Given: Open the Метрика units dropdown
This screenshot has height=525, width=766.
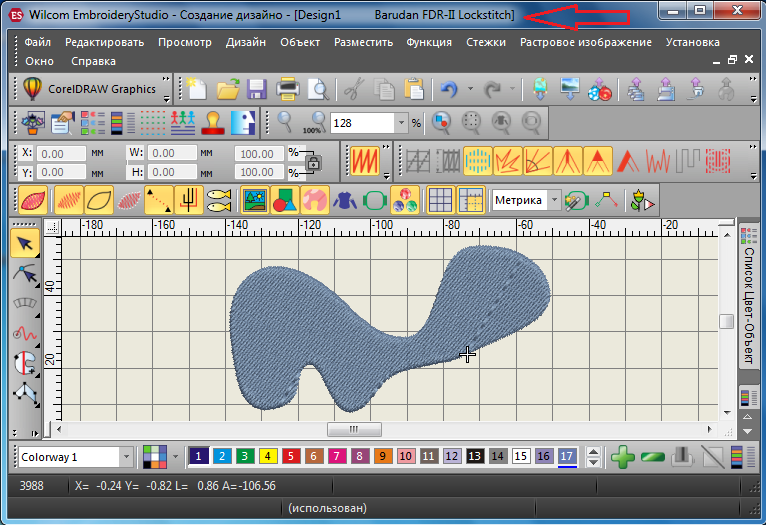Looking at the screenshot, I should [x=554, y=200].
